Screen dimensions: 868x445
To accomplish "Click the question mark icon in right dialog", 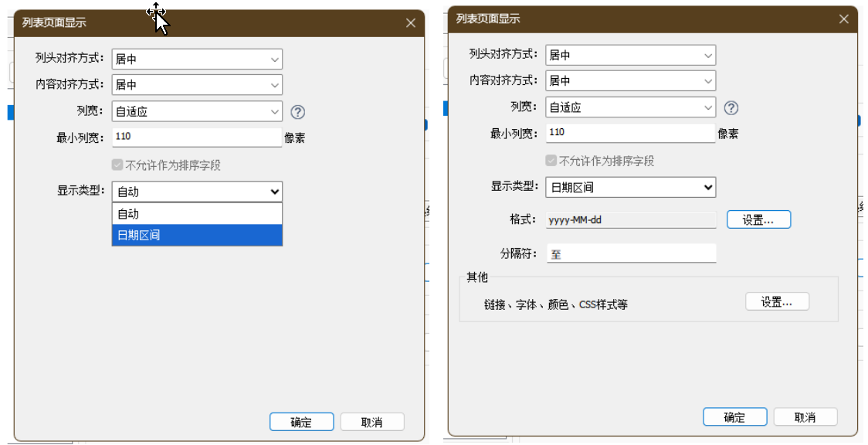I will [731, 108].
